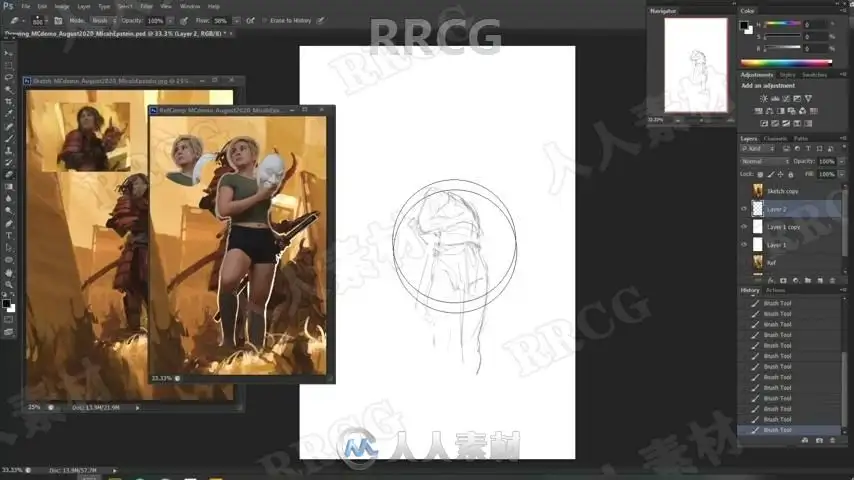Image resolution: width=854 pixels, height=480 pixels.
Task: Open the File menu
Action: [26, 7]
